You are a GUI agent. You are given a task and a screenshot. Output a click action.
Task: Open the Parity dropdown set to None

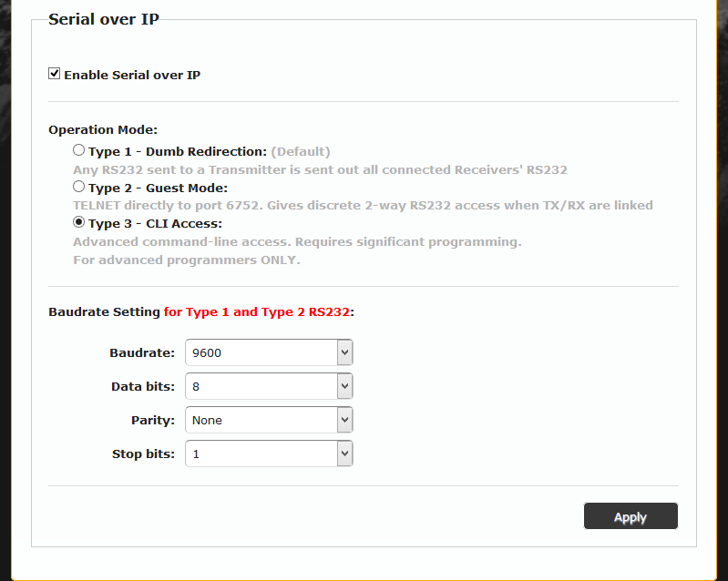pyautogui.click(x=261, y=420)
